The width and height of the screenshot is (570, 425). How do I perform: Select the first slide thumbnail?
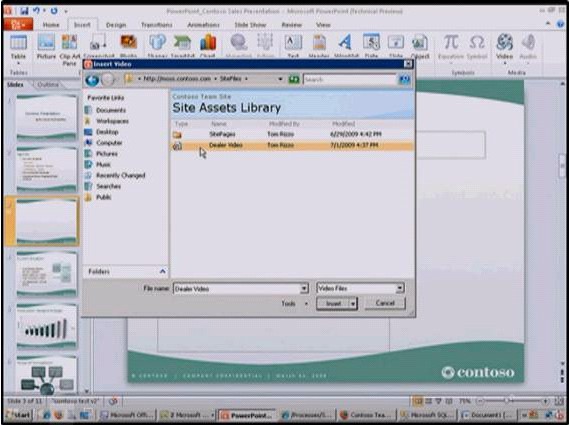47,117
